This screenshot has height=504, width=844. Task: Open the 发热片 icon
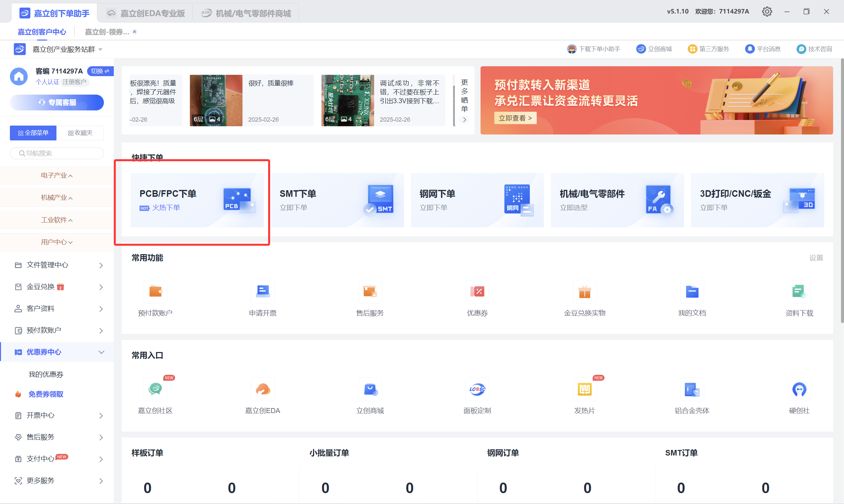[x=584, y=389]
